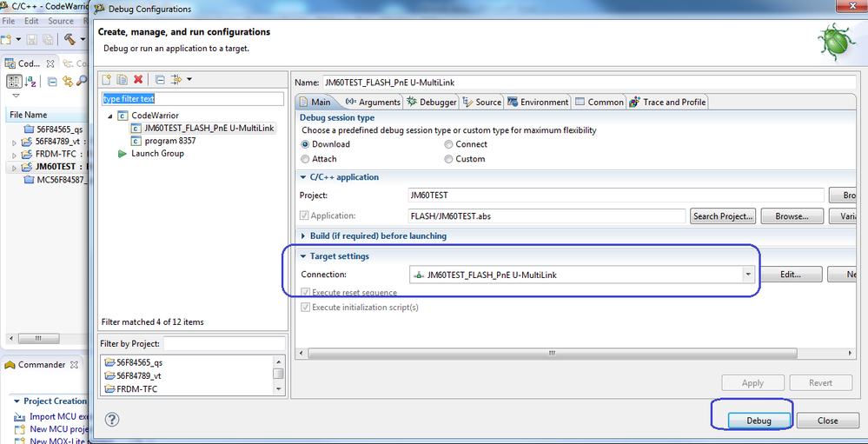Screen dimensions: 868x444
Task: Collapse the Target settings section
Action: (x=303, y=256)
